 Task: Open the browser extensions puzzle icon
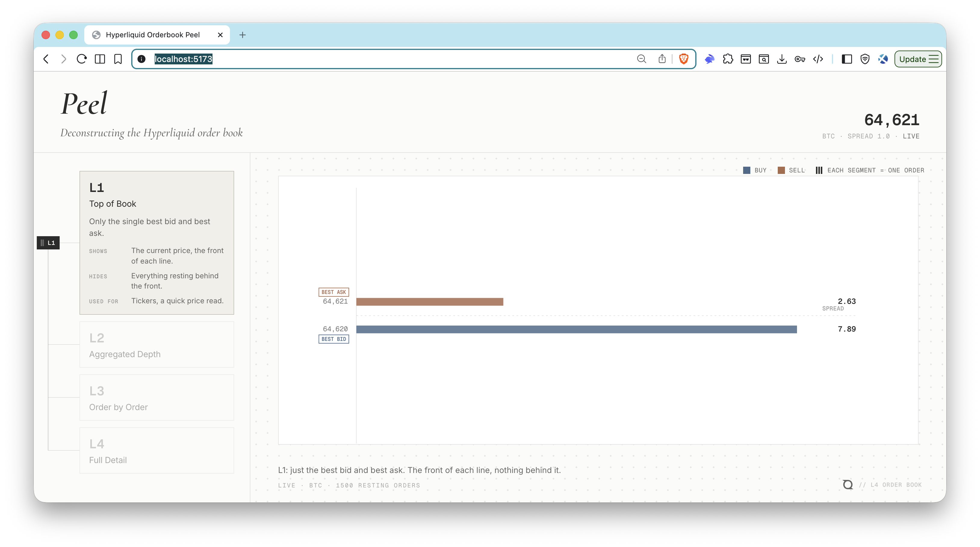(x=727, y=59)
